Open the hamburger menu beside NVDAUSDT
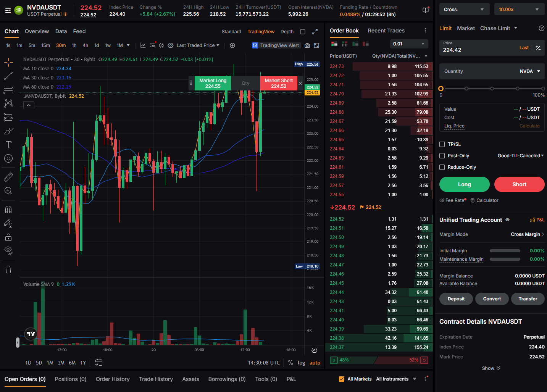Viewport: 547px width, 392px height. point(8,10)
